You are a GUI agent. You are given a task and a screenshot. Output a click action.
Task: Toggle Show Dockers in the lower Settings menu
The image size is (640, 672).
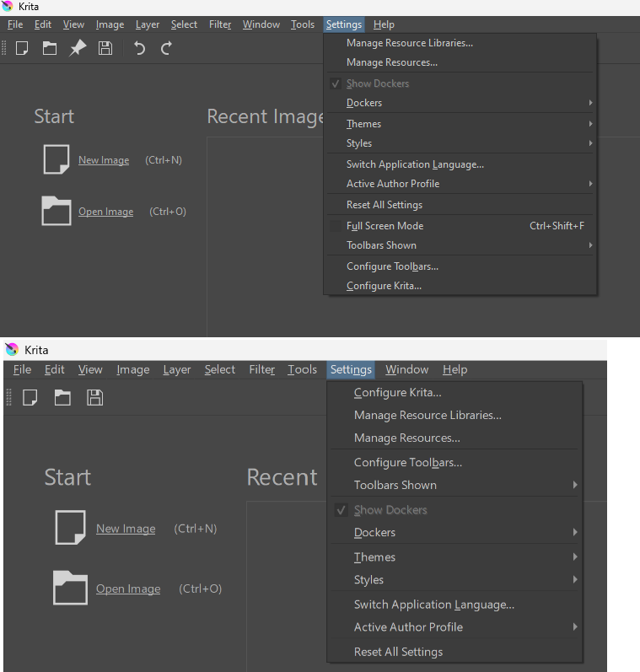tap(390, 510)
